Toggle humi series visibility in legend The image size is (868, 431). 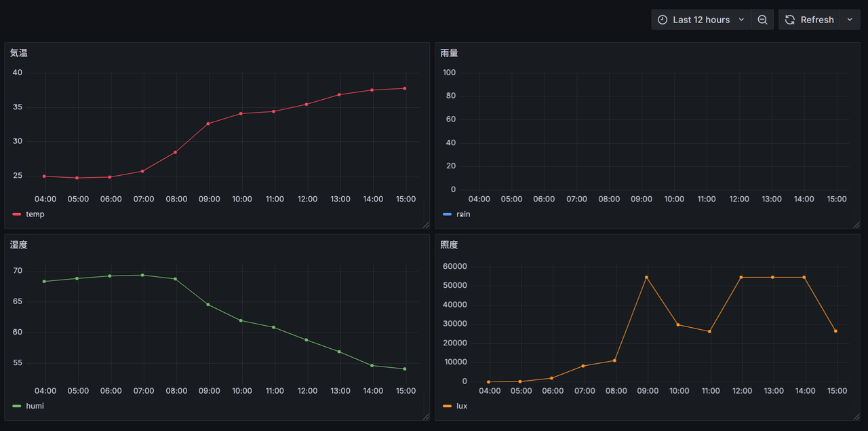tap(35, 406)
